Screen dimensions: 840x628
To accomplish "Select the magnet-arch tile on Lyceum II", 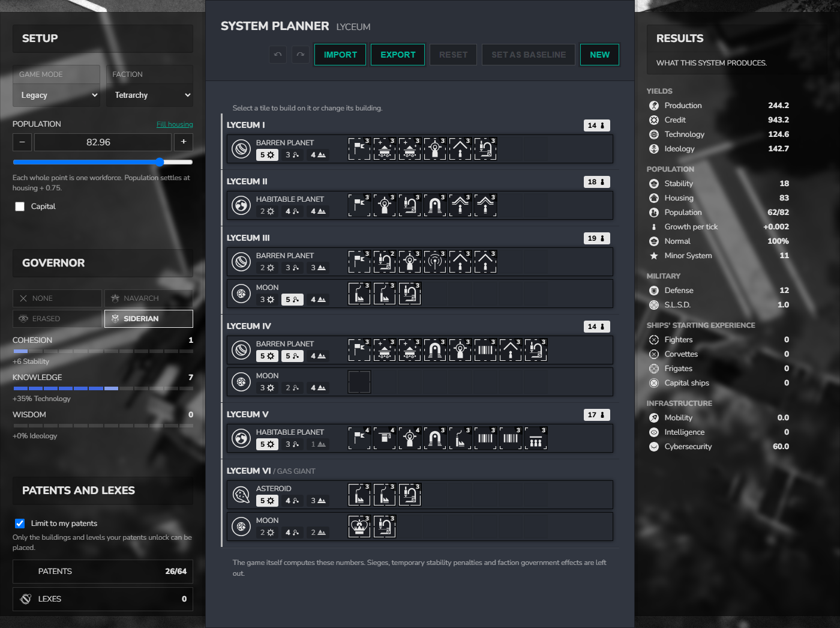I will pos(435,205).
